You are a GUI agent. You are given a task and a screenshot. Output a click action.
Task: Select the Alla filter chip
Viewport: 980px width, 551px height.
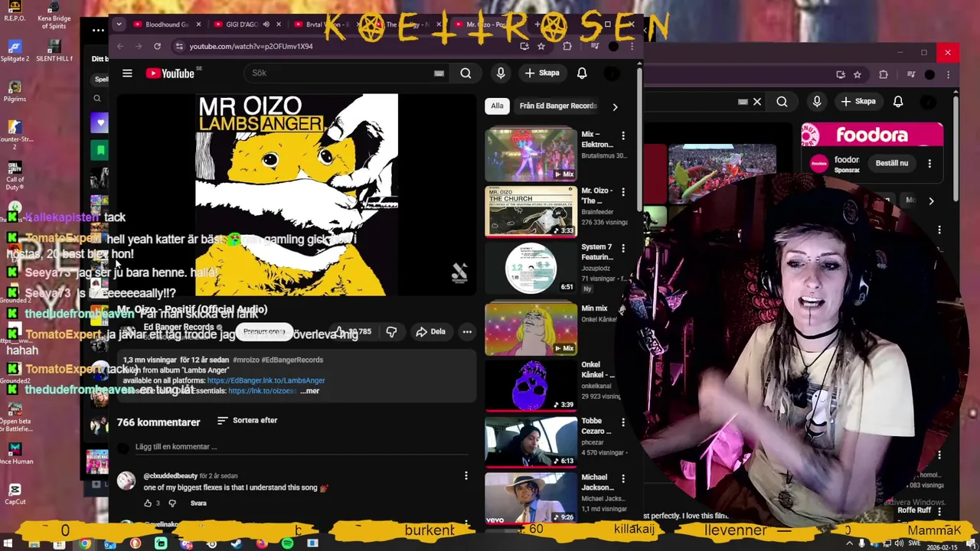[x=498, y=106]
